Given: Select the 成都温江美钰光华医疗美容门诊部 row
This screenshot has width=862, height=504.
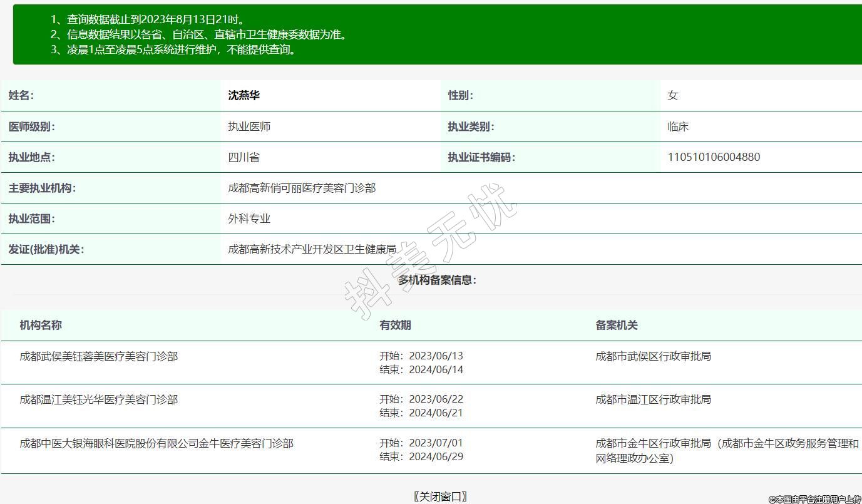Looking at the screenshot, I should pyautogui.click(x=99, y=399).
